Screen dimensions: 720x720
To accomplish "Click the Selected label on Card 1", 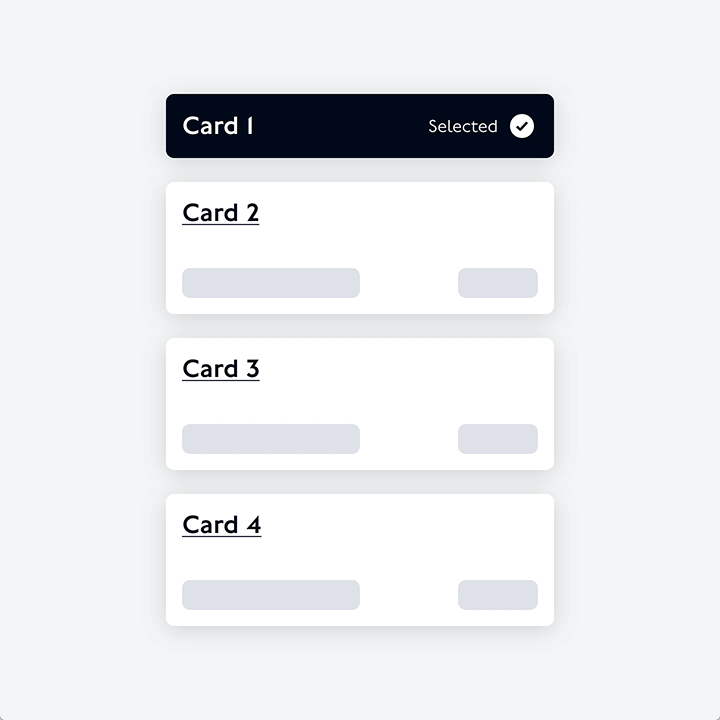I will coord(462,127).
